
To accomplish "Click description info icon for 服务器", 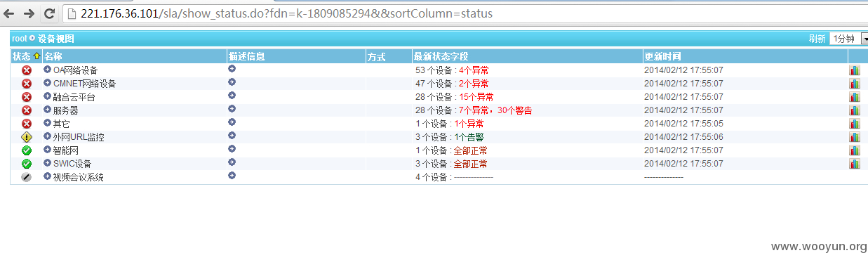I will pyautogui.click(x=232, y=109).
